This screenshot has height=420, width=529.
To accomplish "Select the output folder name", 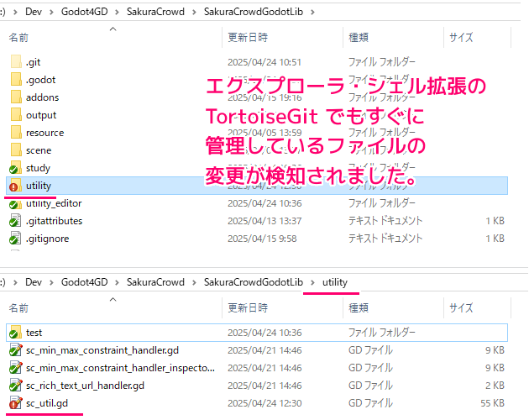I will click(x=41, y=115).
